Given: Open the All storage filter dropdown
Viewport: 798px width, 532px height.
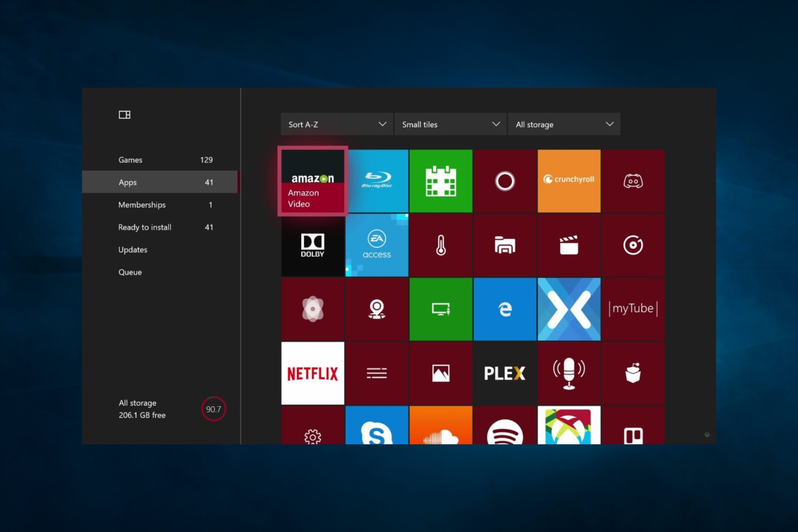Looking at the screenshot, I should click(564, 124).
